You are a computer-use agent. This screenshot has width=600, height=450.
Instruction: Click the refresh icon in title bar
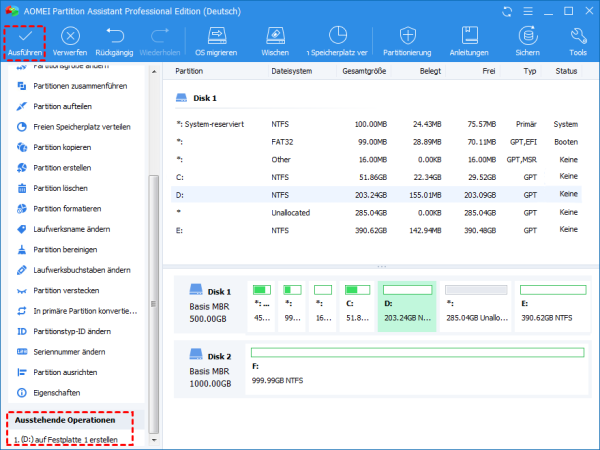507,11
